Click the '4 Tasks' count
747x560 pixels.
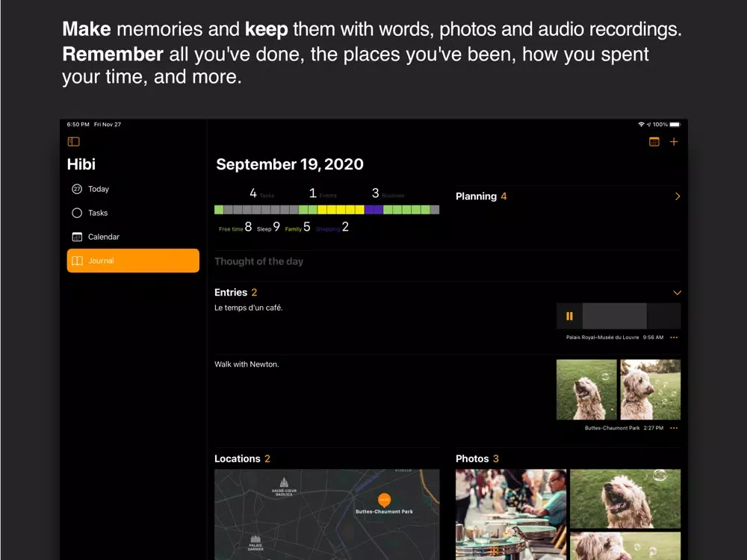262,193
